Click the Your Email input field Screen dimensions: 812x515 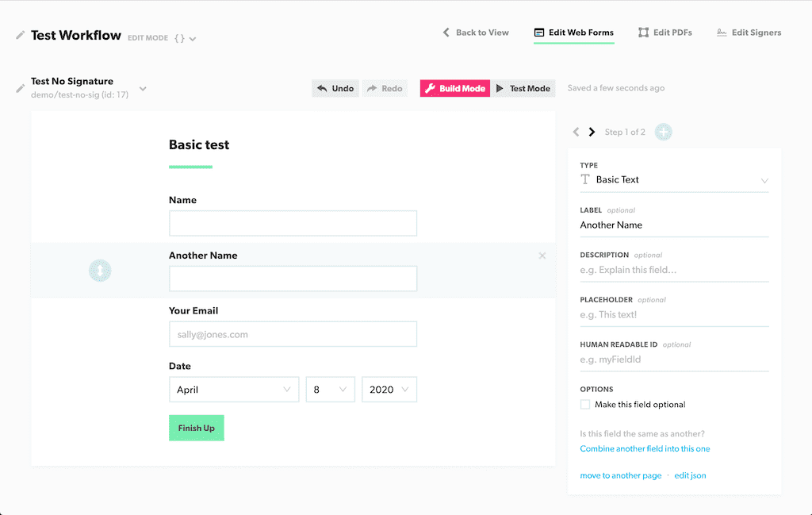tap(293, 334)
